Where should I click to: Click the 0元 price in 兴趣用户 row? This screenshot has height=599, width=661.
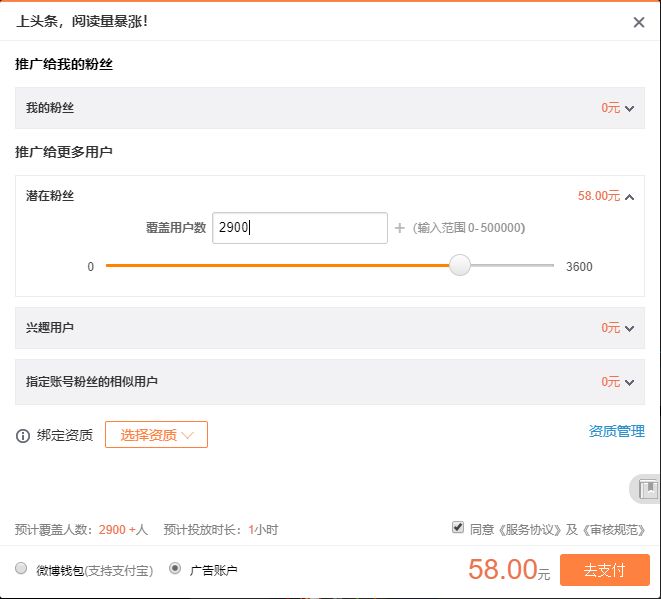click(610, 328)
